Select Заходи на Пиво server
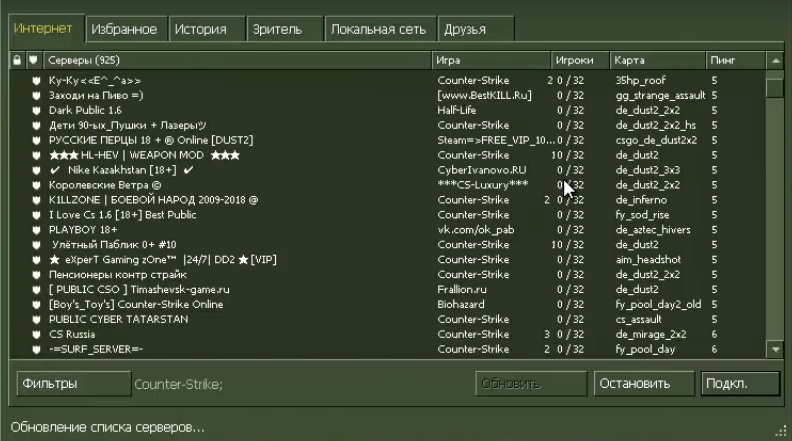The image size is (792, 441). [x=388, y=95]
